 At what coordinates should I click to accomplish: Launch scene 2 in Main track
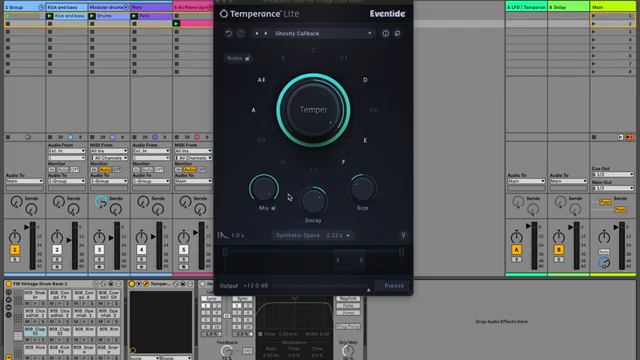click(594, 24)
